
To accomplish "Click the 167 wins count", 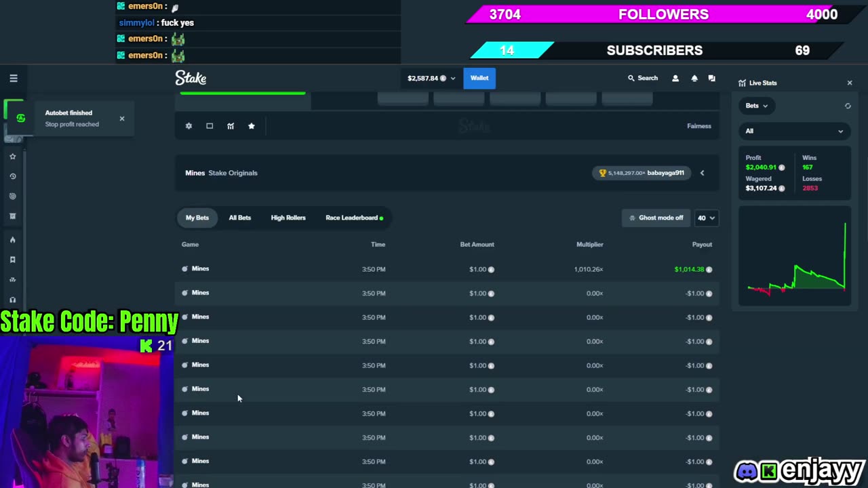I will click(807, 167).
